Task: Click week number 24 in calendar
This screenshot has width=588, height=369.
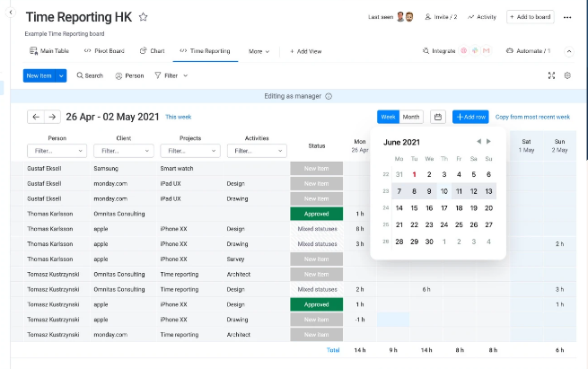Action: tap(385, 207)
